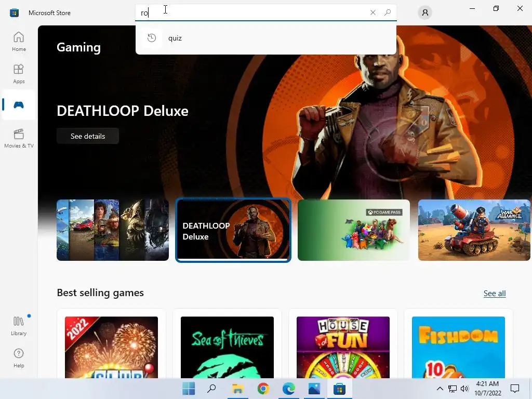Open the volume speaker tray icon

coord(464,389)
